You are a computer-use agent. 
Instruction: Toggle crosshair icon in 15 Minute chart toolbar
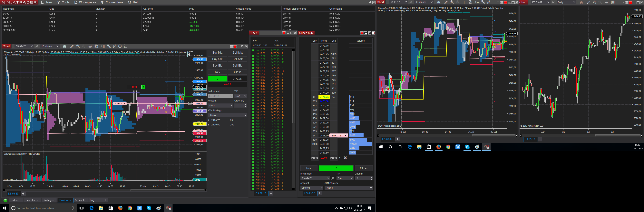pyautogui.click(x=90, y=46)
